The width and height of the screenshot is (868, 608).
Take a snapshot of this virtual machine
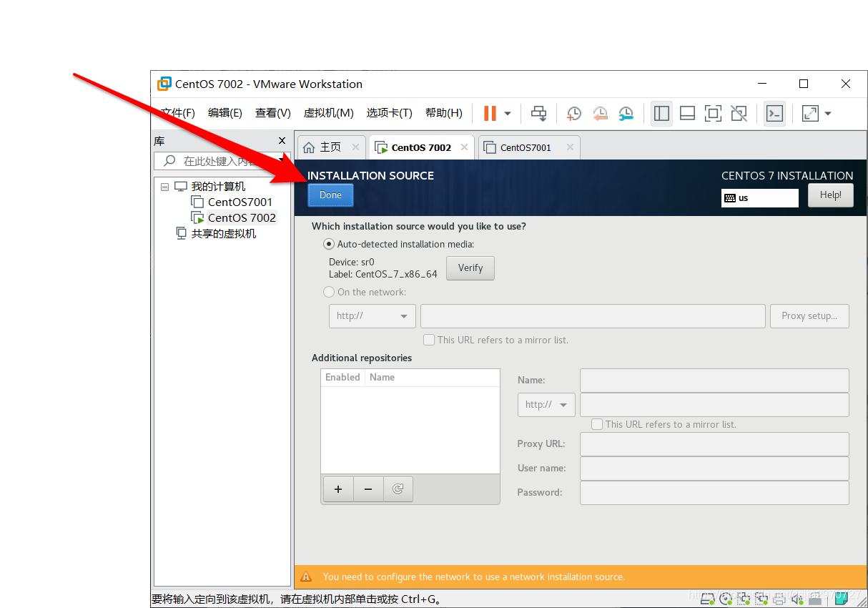(x=574, y=113)
